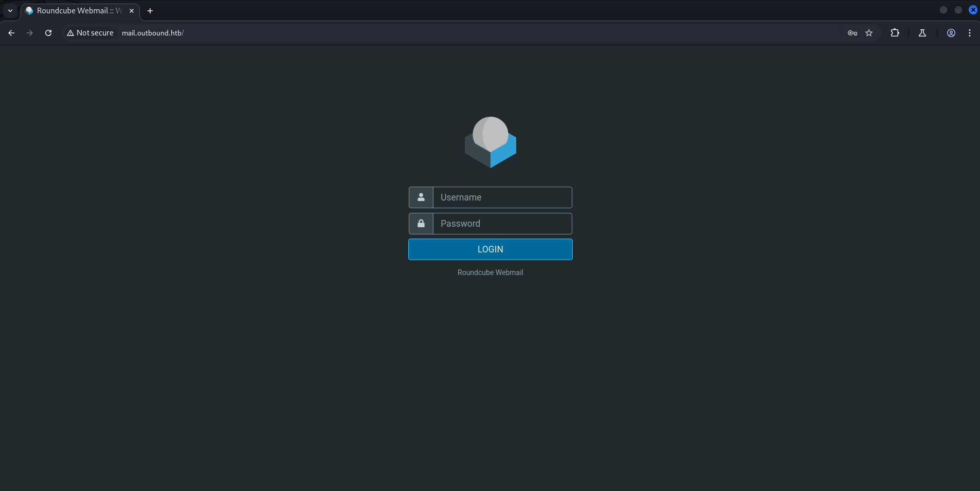Open the saved passwords key icon
Viewport: 980px width, 491px height.
point(852,33)
